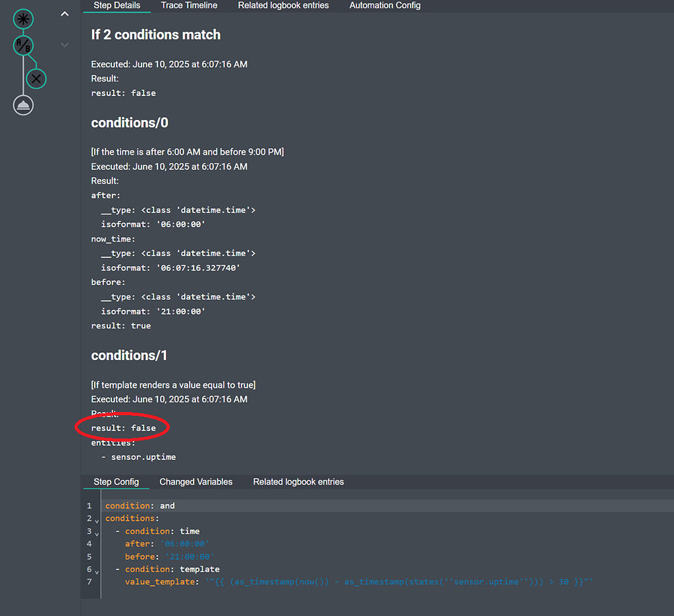Open the Automation Config tab
Screen dimensions: 674x616
tap(384, 5)
